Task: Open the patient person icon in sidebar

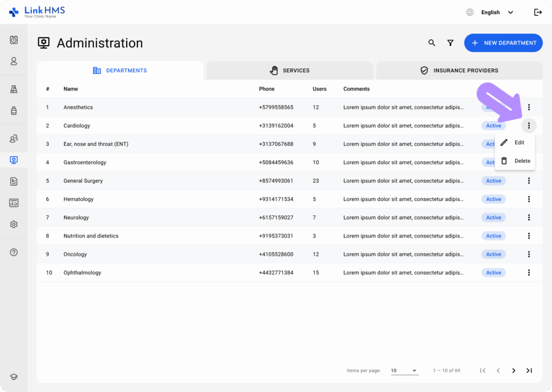Action: coord(14,61)
